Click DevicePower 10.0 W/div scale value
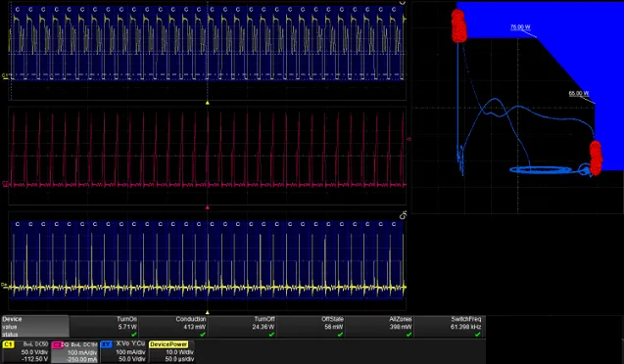The image size is (624, 364). click(180, 352)
